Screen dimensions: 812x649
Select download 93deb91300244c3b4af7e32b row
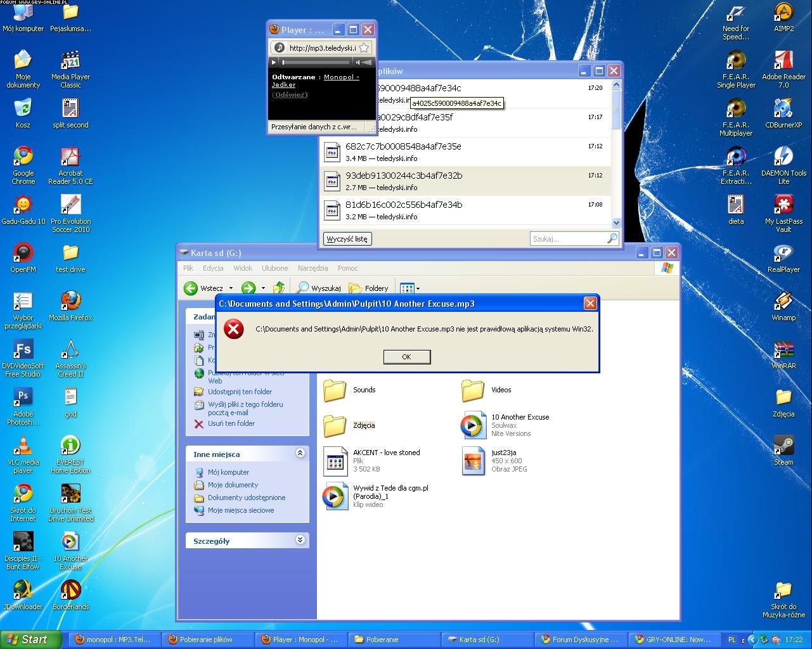pos(466,181)
